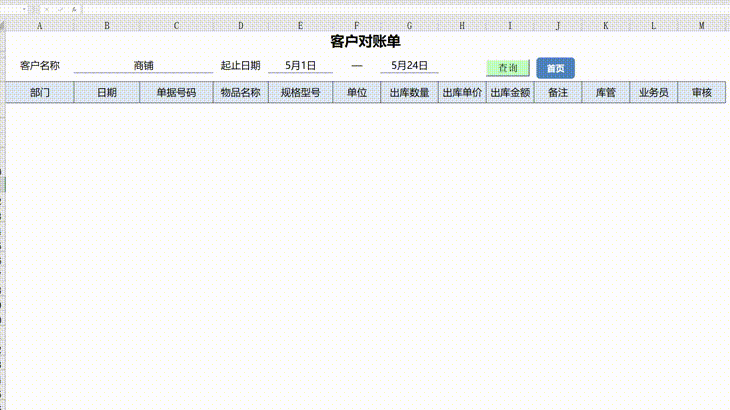Select the 规格型号 header cell
The width and height of the screenshot is (730, 410).
coord(300,93)
